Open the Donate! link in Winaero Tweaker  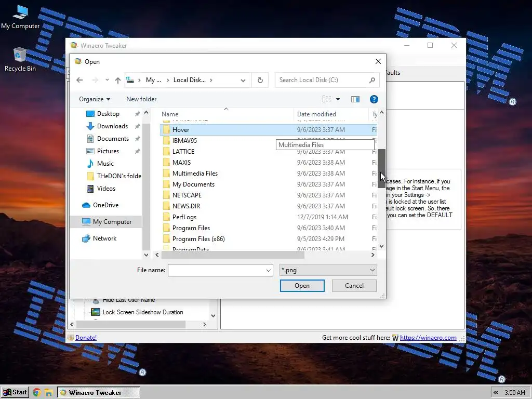[x=86, y=338]
